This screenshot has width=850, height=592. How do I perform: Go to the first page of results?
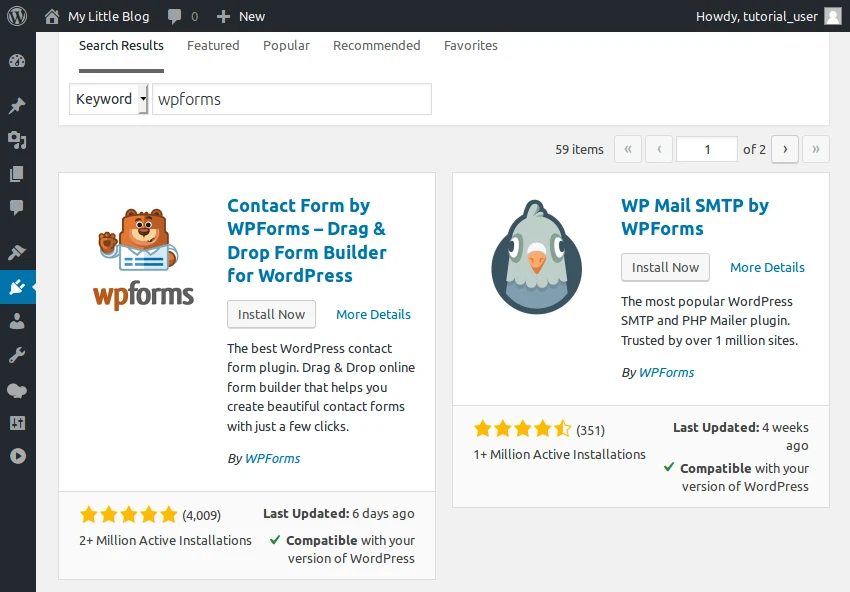click(628, 149)
